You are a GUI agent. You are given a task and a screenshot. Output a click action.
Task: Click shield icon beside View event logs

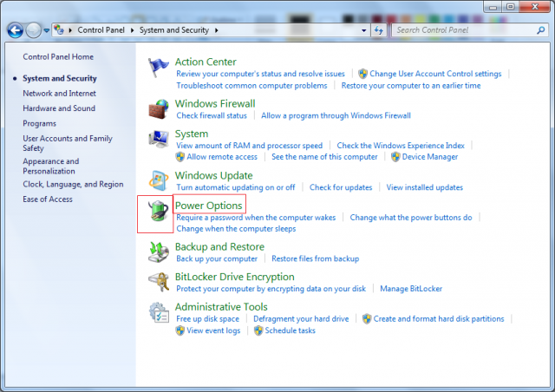tap(180, 330)
